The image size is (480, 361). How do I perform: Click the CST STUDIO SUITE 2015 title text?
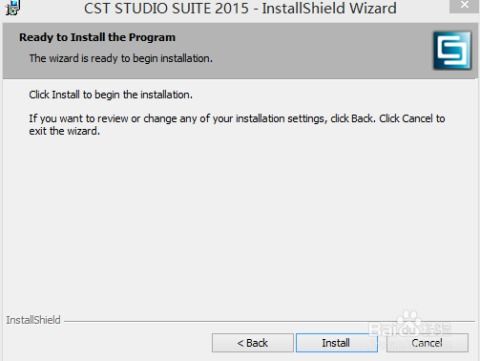[166, 8]
